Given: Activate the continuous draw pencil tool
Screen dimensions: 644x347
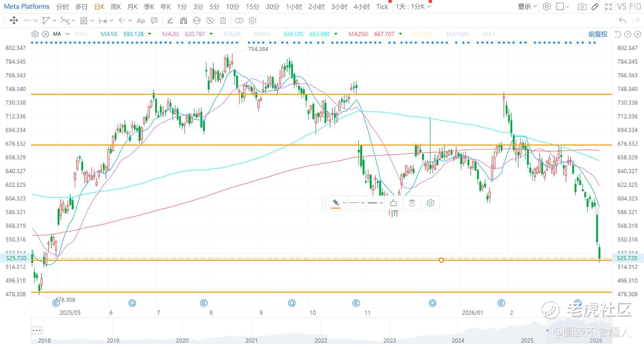Looking at the screenshot, I should pos(170,20).
